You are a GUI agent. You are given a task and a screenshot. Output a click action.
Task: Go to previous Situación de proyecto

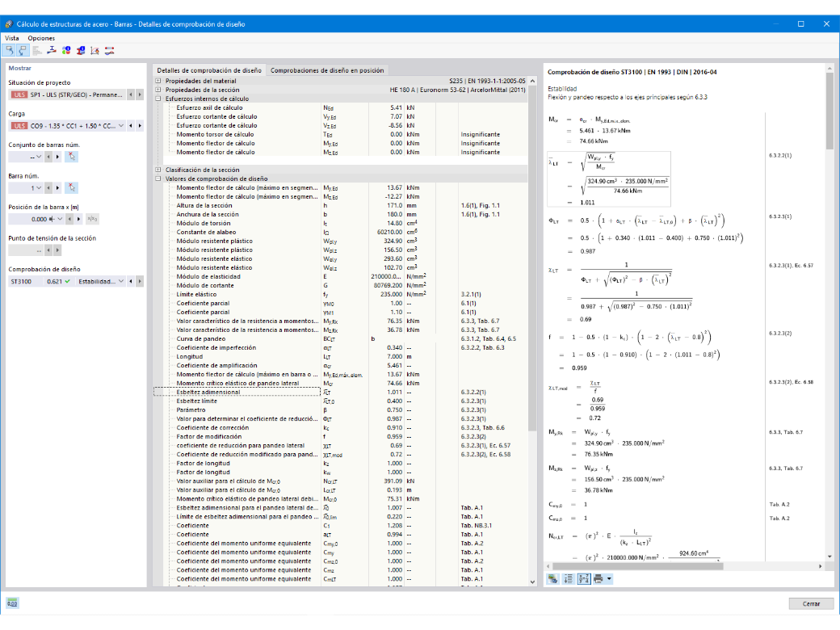coord(130,94)
